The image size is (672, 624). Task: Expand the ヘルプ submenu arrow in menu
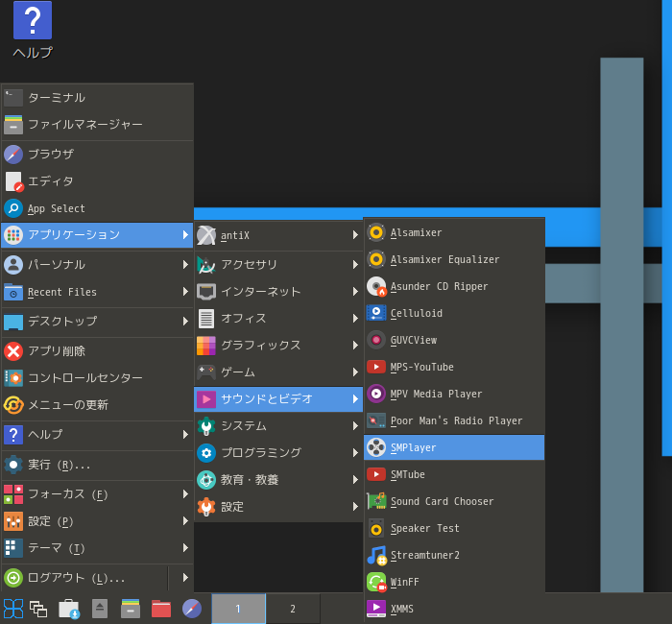(x=185, y=435)
